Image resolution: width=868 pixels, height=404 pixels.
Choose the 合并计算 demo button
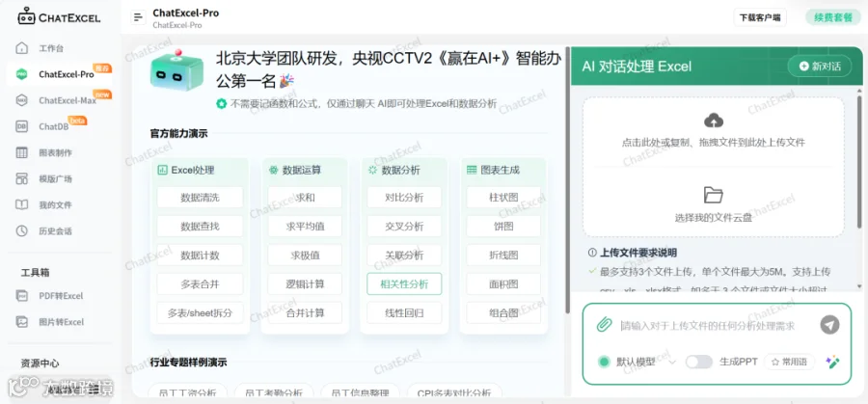[305, 312]
